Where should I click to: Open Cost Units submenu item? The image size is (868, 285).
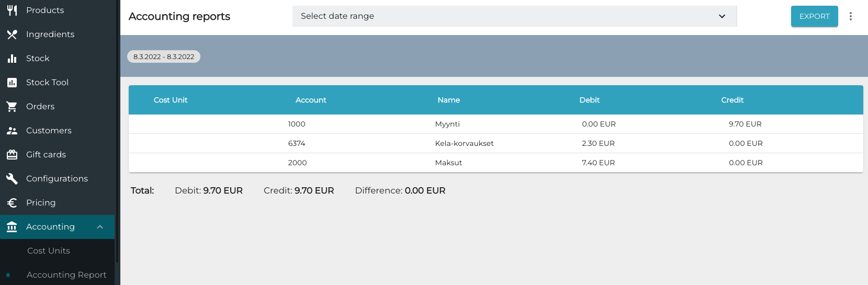click(49, 251)
